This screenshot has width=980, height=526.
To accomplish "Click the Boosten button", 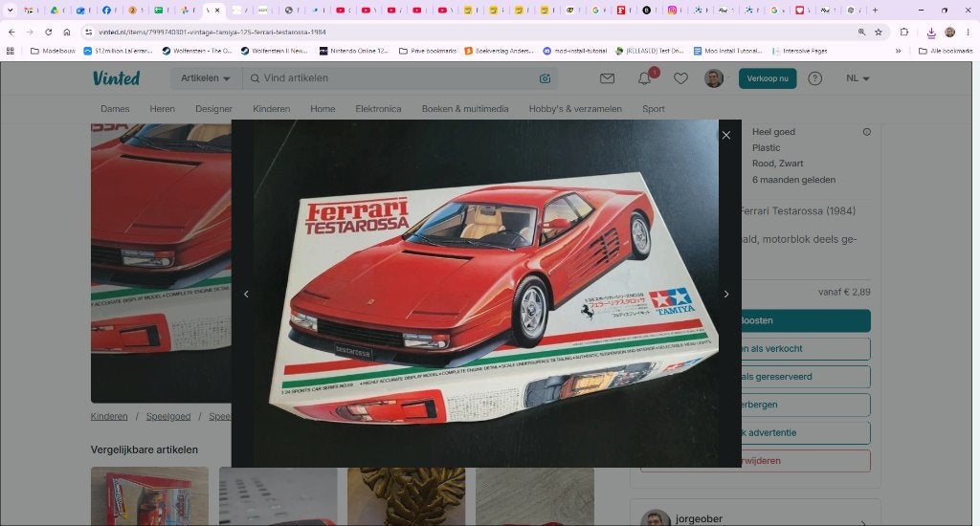I will pyautogui.click(x=806, y=320).
